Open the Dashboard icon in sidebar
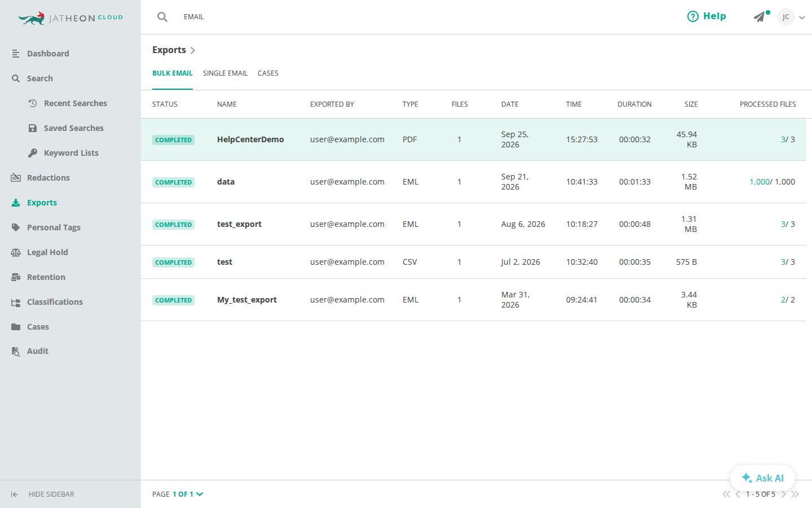 [x=16, y=54]
